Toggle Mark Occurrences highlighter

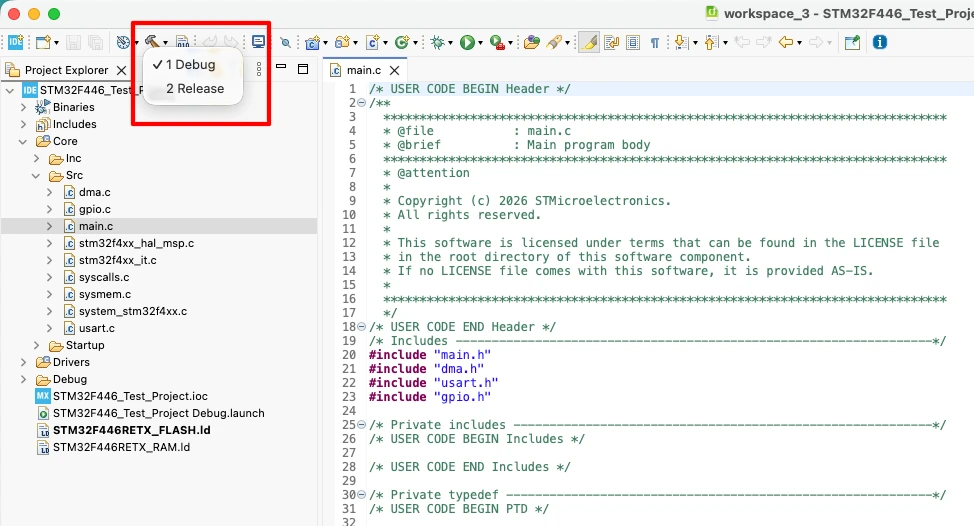pos(589,42)
